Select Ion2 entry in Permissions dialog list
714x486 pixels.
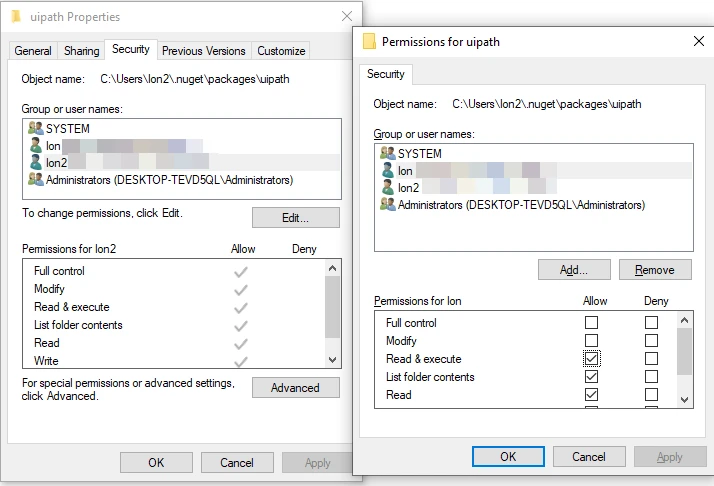point(534,188)
